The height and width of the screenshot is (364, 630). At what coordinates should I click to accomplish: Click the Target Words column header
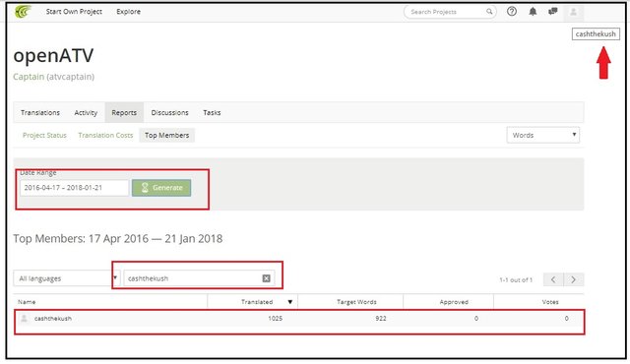356,302
